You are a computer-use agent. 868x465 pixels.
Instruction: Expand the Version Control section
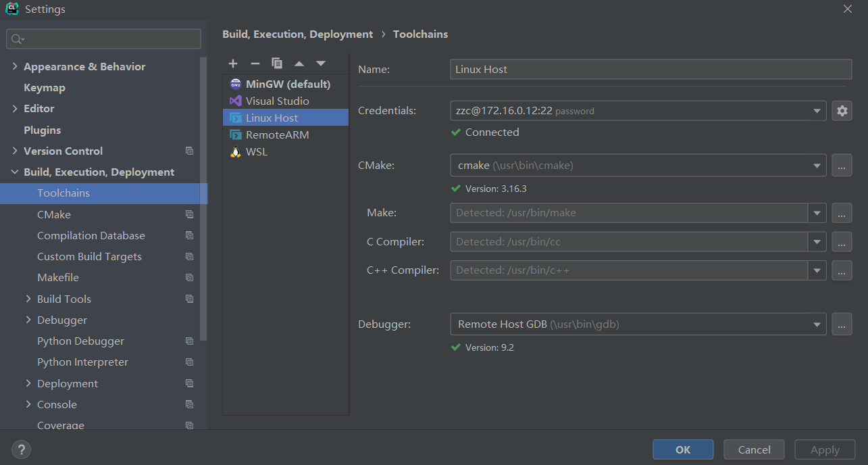coord(15,151)
